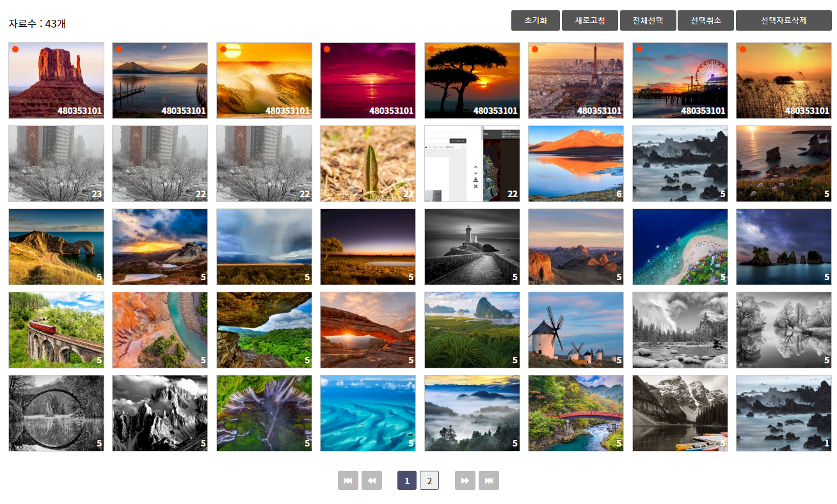Click the next page forward icon
Image resolution: width=837 pixels, height=504 pixels.
click(x=465, y=480)
